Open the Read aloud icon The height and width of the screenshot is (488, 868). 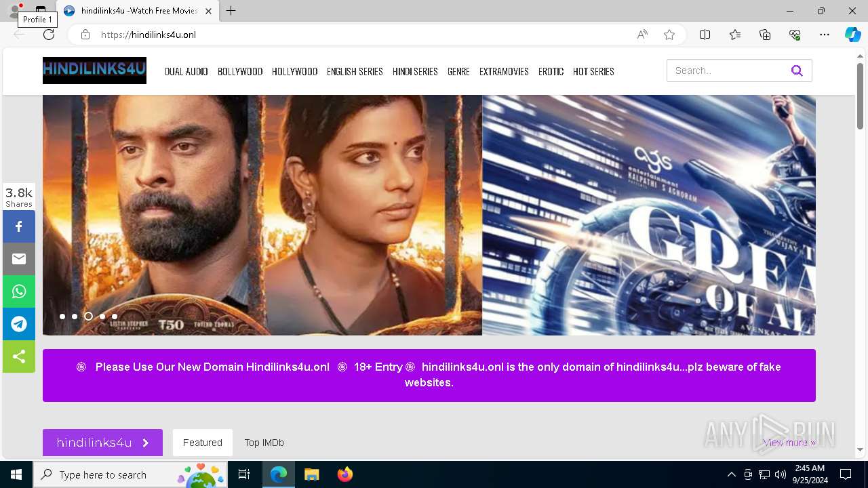pos(642,35)
